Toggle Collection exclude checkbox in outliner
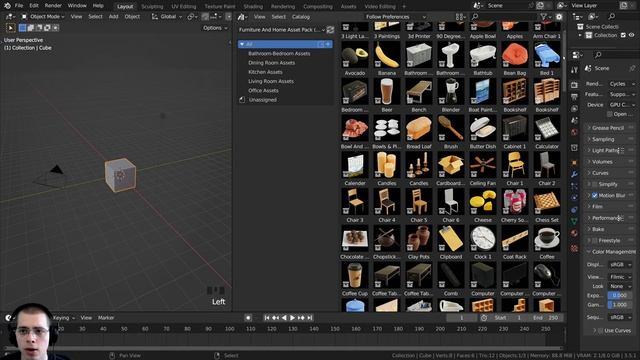Image resolution: width=640 pixels, height=360 pixels. [x=623, y=35]
